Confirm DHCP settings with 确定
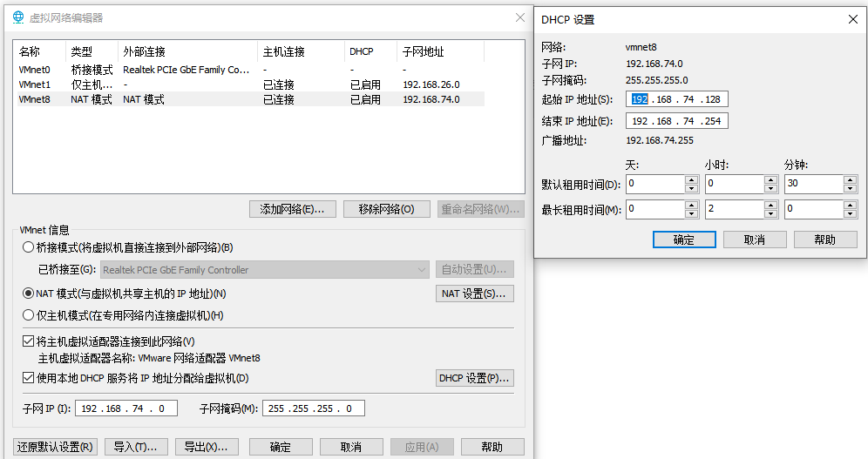 tap(684, 240)
